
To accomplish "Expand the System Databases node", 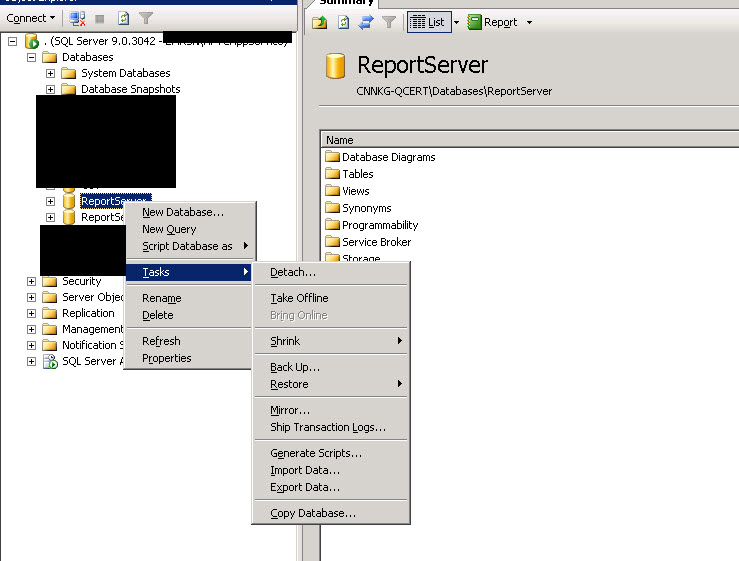I will tap(50, 74).
